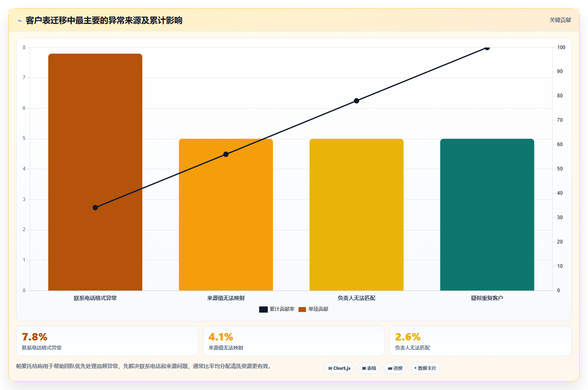The height and width of the screenshot is (390, 588).
Task: Click right axis label 50
Action: [560, 169]
